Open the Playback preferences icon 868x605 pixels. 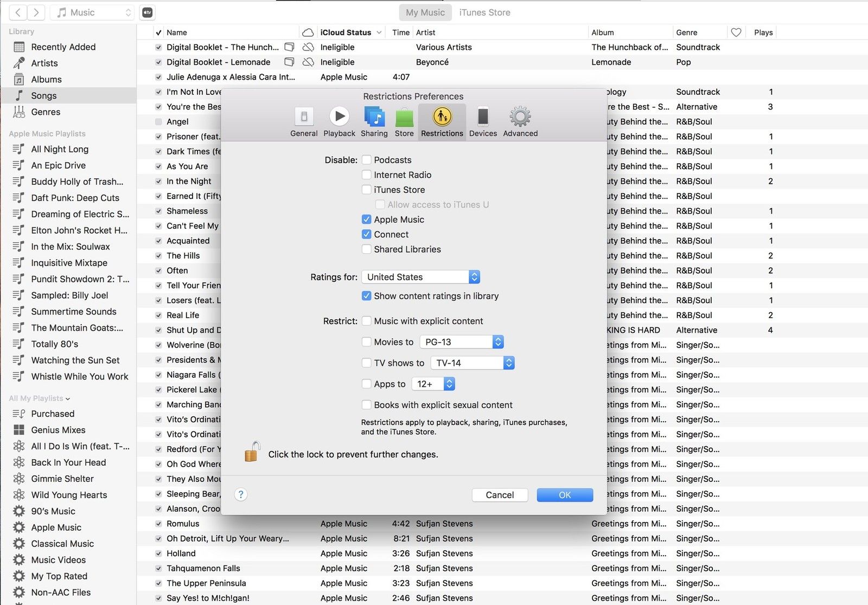pyautogui.click(x=339, y=117)
